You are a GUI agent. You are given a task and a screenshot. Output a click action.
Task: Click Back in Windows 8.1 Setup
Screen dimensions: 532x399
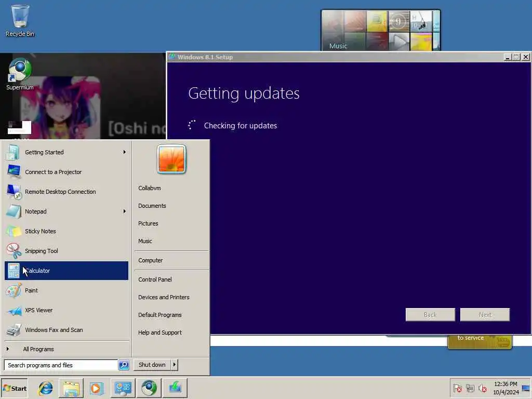click(430, 315)
